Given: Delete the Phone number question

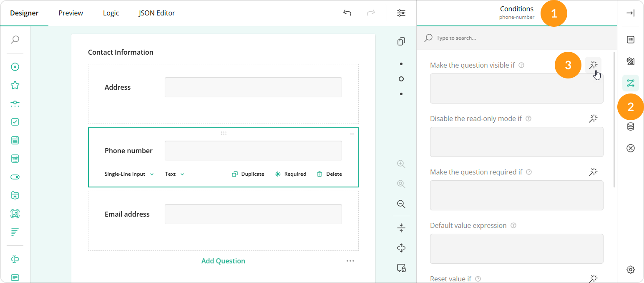Looking at the screenshot, I should point(329,174).
